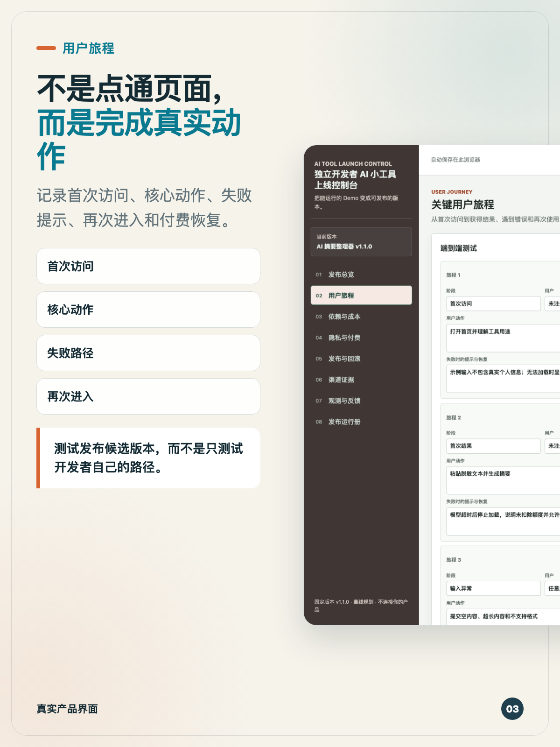This screenshot has height=747, width=560.
Task: Click 独立开发者 AI 小工具上线控制台 title
Action: click(x=355, y=180)
